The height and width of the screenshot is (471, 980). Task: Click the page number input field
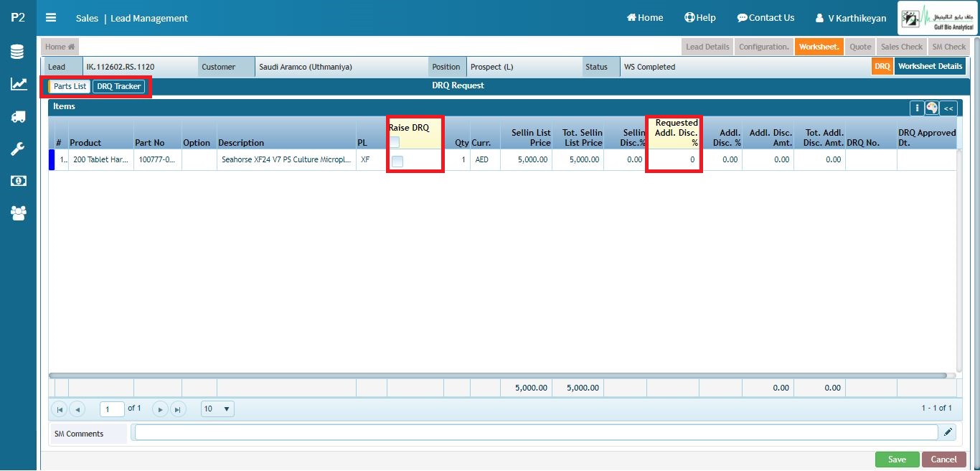(113, 409)
